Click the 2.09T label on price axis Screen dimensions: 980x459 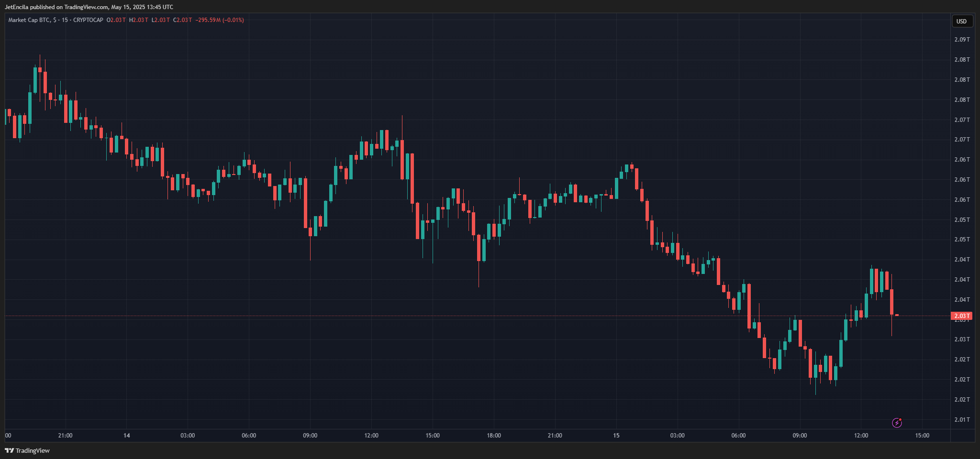(962, 39)
